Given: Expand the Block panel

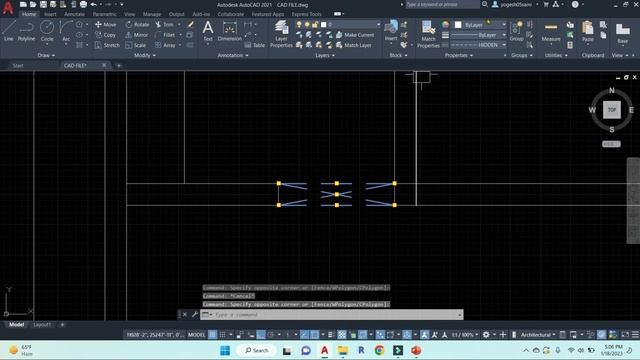Looking at the screenshot, I should coord(398,55).
